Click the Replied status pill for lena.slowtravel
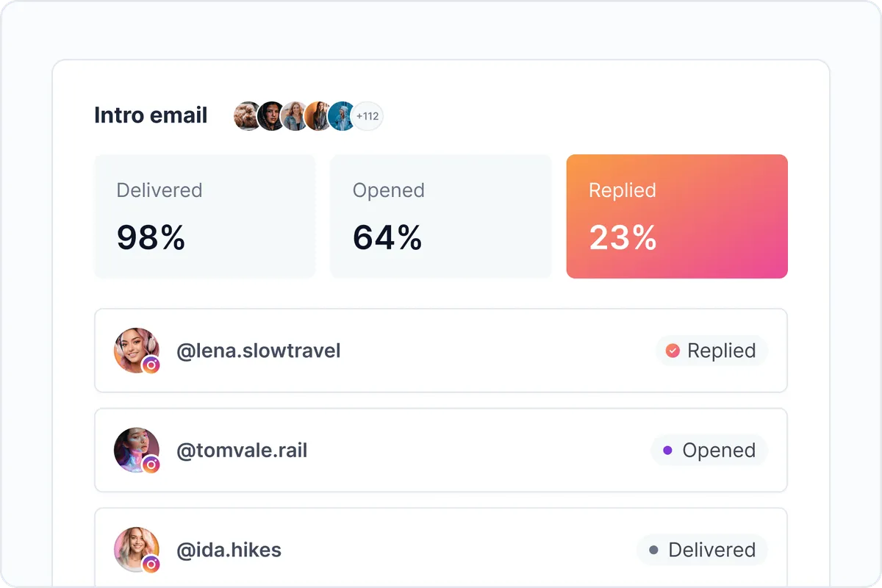The height and width of the screenshot is (588, 882). point(711,351)
